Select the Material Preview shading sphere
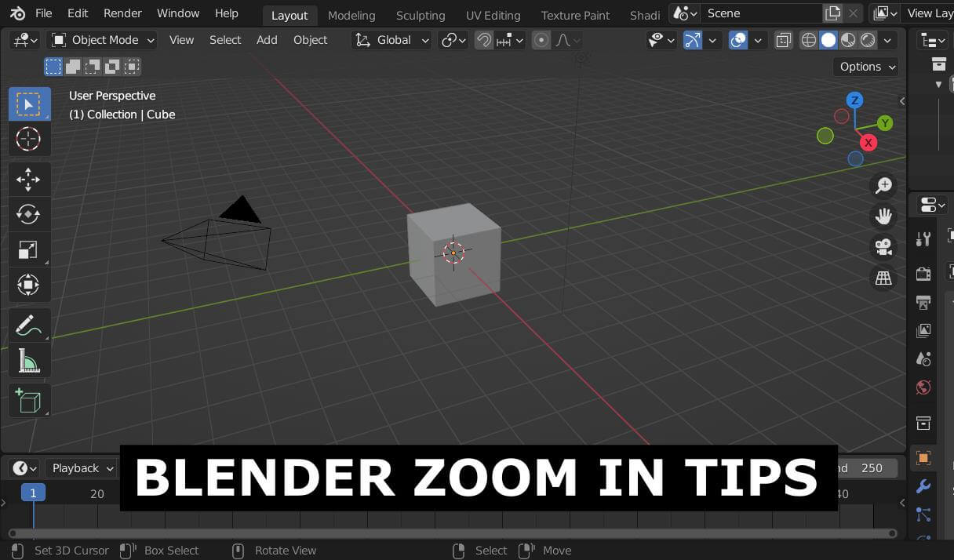Screen dimensions: 954x560 pos(849,40)
